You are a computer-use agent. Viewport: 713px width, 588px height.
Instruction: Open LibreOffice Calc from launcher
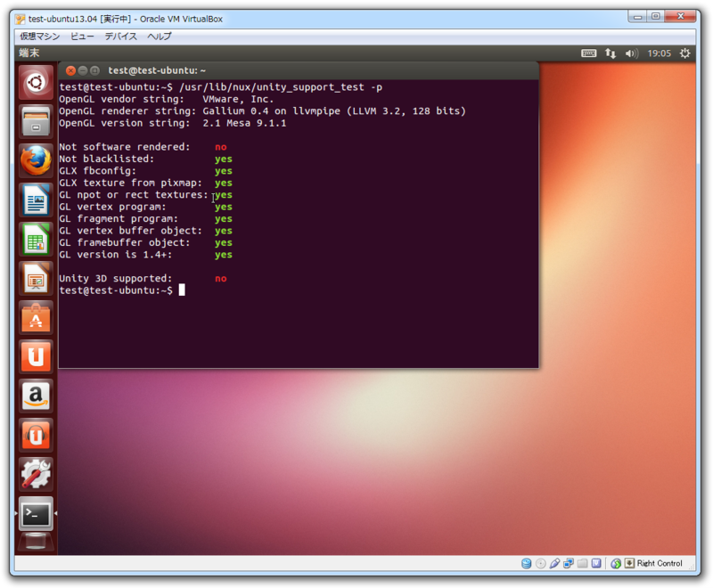[36, 239]
